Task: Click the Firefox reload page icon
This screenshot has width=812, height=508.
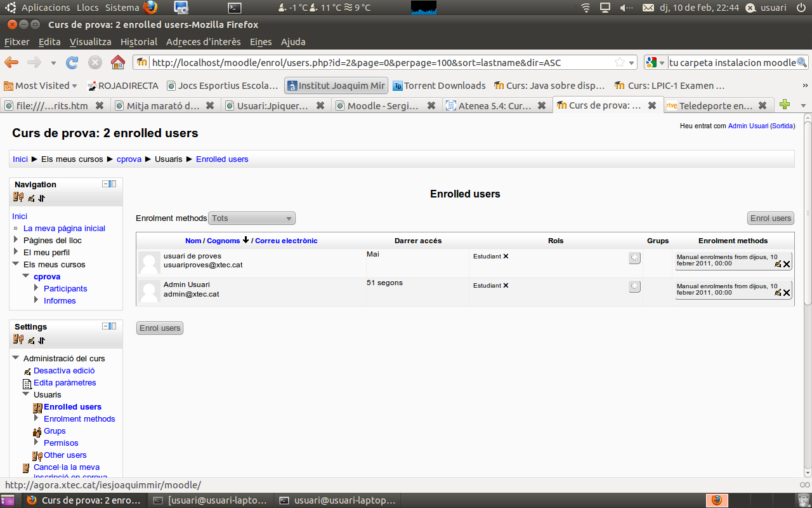Action: pos(72,62)
